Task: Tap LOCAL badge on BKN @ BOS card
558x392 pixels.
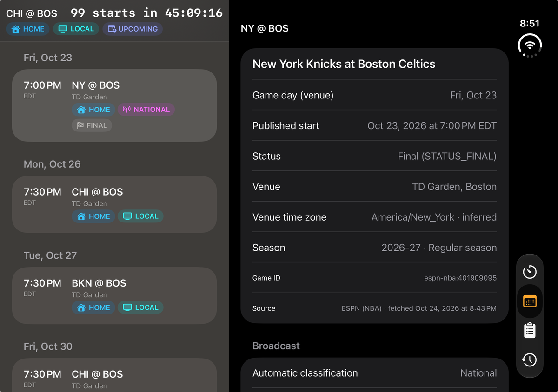Action: click(140, 307)
